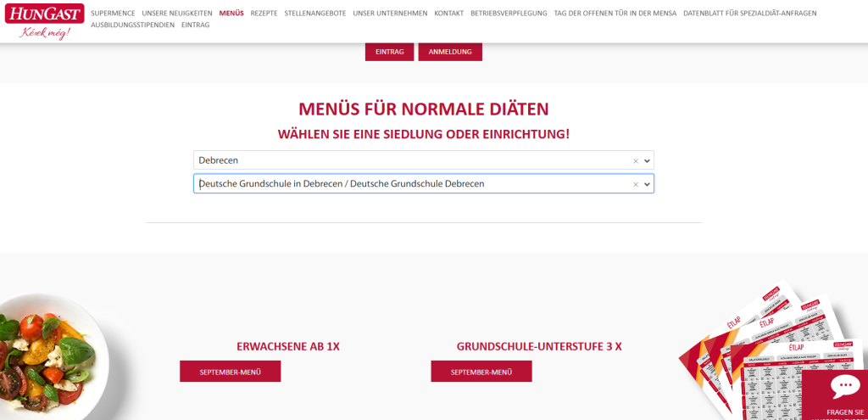Open the chat speech bubble icon
Screen dimensions: 868x420
tap(844, 387)
